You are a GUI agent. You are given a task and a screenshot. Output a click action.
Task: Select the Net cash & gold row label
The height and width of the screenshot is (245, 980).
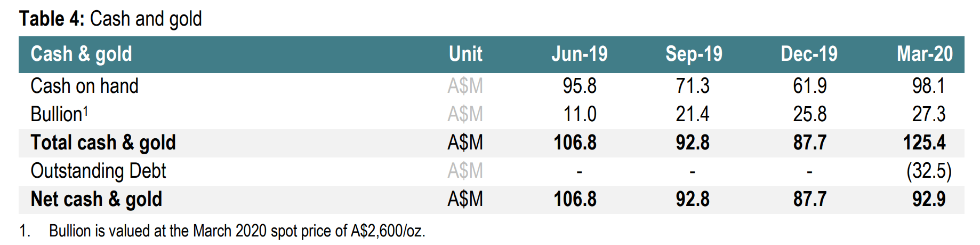(x=96, y=199)
